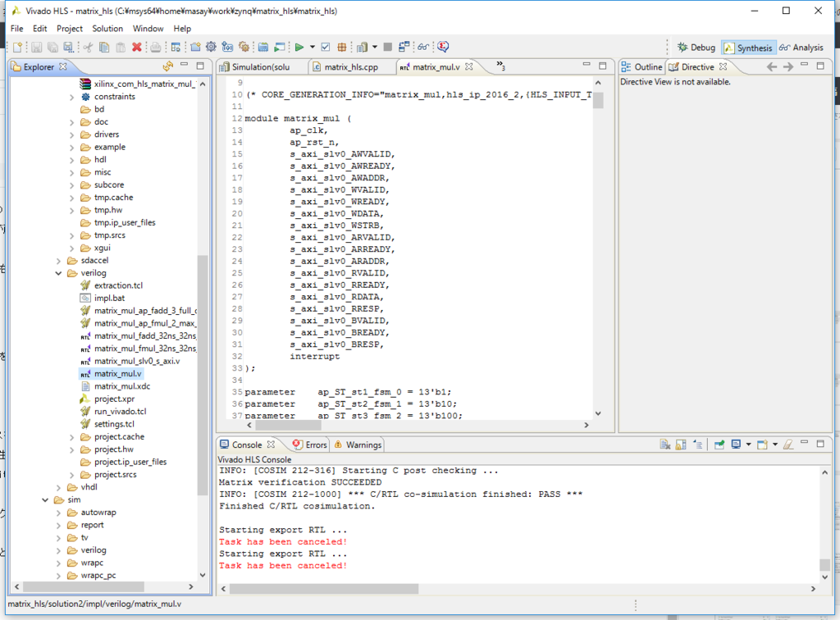Click the gray Stop square icon

(388, 47)
